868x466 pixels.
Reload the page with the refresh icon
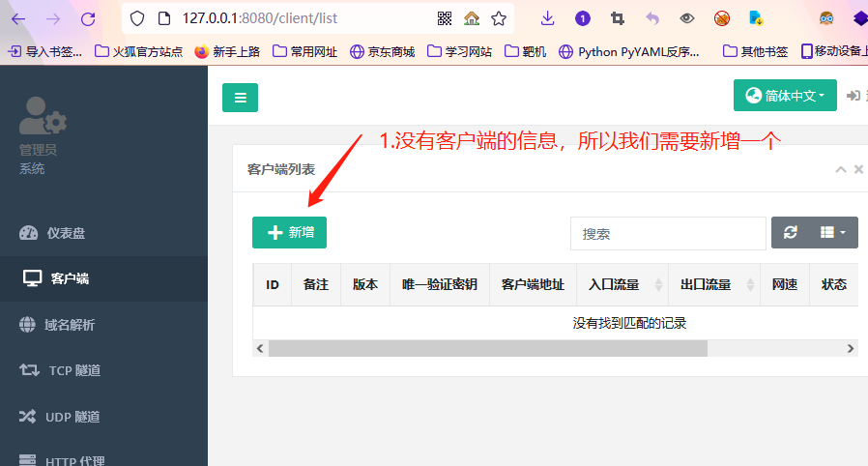(88, 18)
